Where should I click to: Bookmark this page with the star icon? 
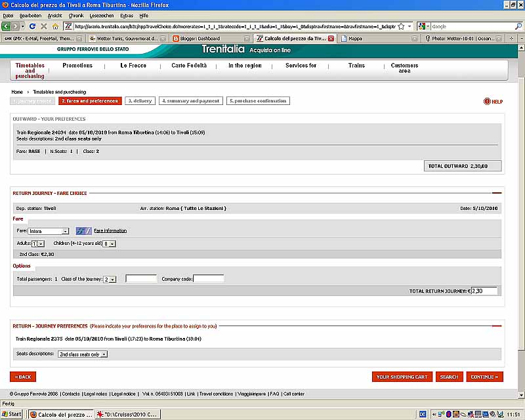pos(401,26)
